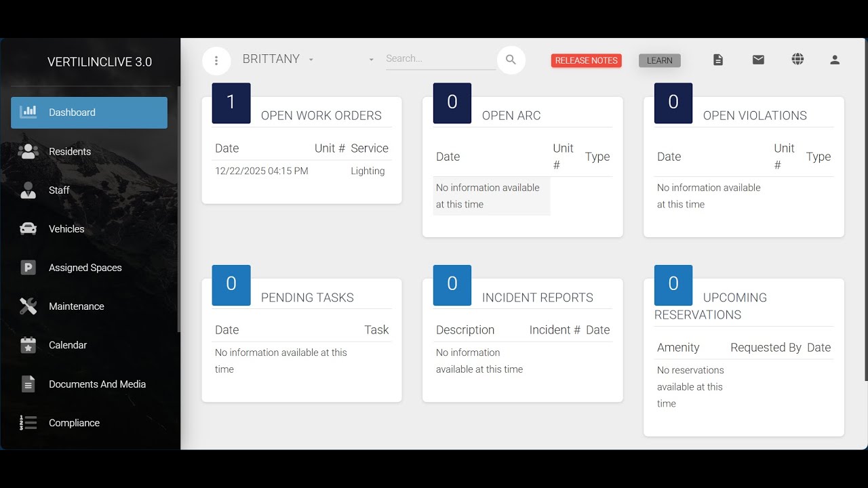
Task: Click Description header in Incident Reports
Action: point(465,330)
